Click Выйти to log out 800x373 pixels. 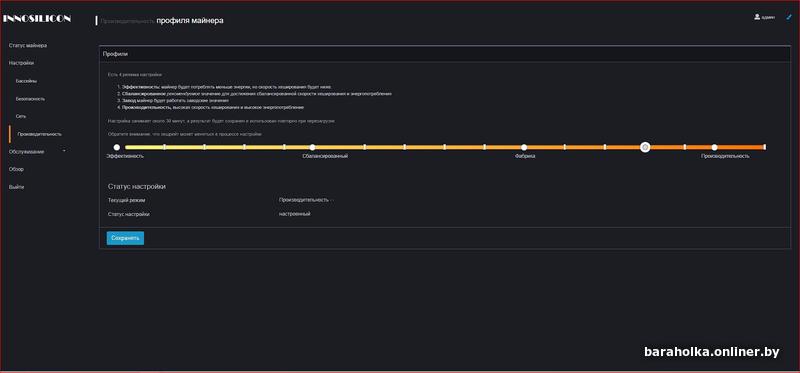coord(16,187)
